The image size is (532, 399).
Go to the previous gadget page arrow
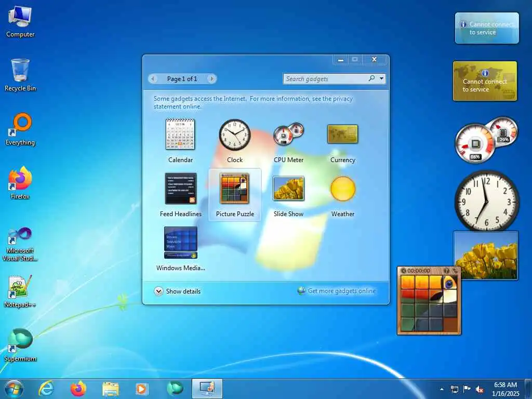click(153, 79)
